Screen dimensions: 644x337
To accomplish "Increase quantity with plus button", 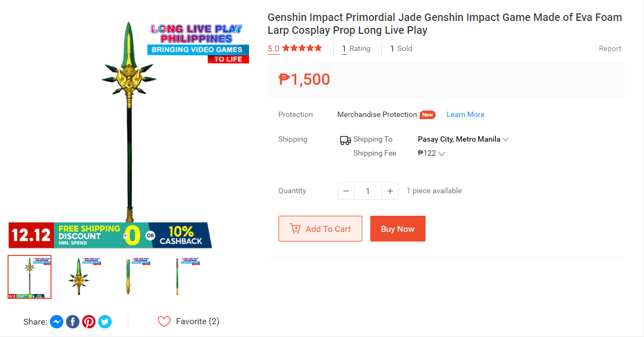I will (390, 191).
